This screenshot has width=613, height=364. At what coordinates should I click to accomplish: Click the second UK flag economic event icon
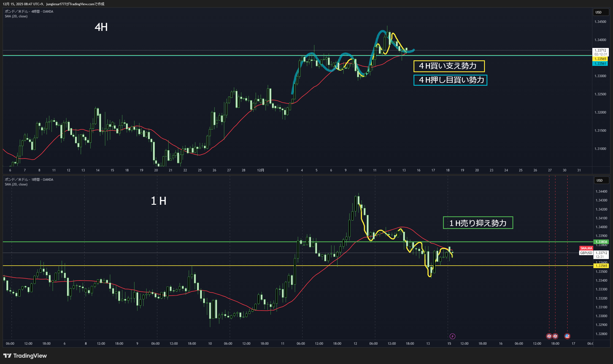555,336
